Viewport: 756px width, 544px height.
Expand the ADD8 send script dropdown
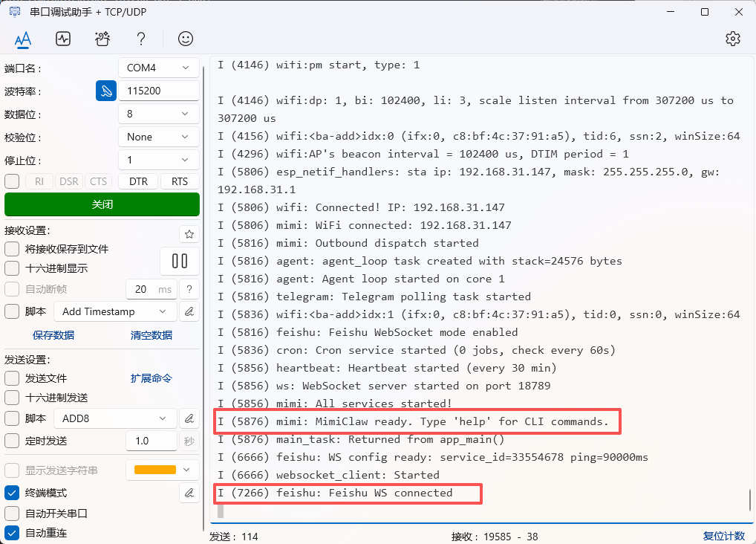(x=116, y=418)
